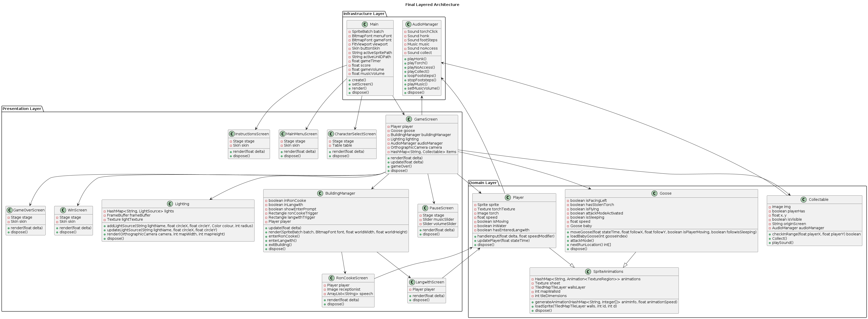
Task: Click the Collectable class circle icon
Action: pyautogui.click(x=803, y=200)
